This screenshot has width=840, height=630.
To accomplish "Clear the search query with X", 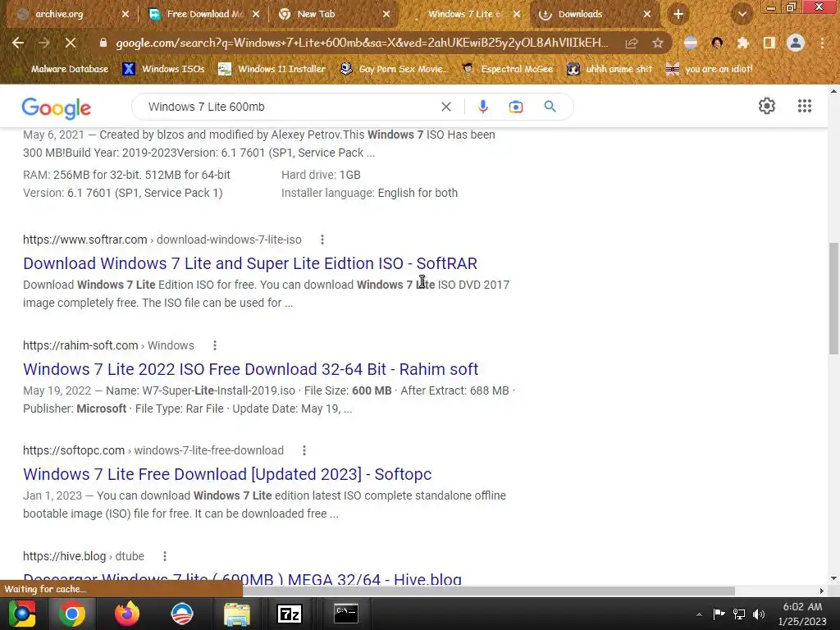I will (445, 107).
